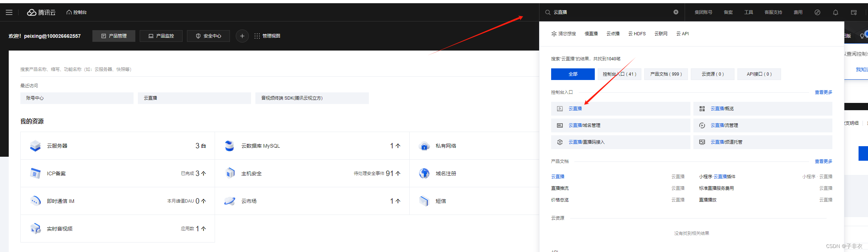Open 云直播/直播码接入 console entry
This screenshot has width=868, height=252.
(621, 142)
